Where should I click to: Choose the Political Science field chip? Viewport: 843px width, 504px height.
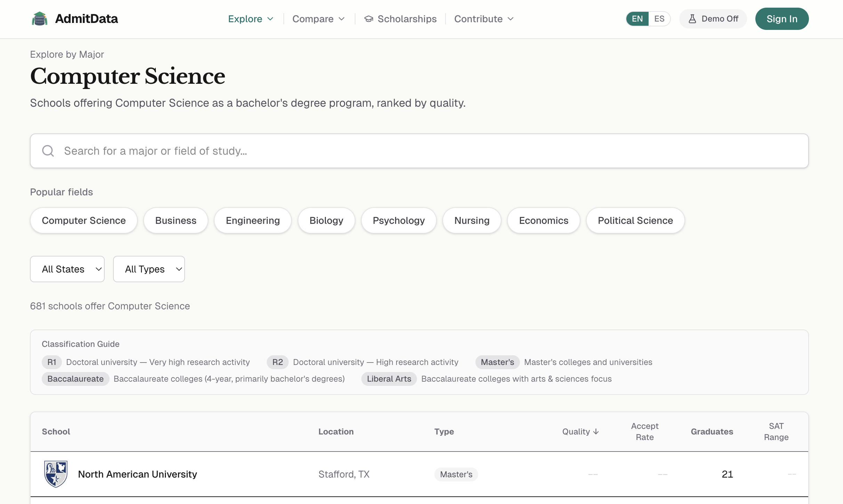pyautogui.click(x=635, y=220)
